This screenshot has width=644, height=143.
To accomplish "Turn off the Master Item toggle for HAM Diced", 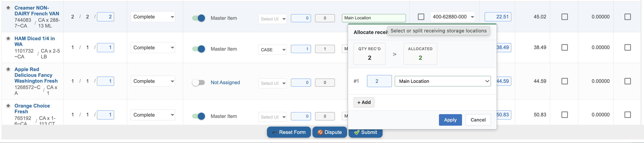I will coord(198,49).
